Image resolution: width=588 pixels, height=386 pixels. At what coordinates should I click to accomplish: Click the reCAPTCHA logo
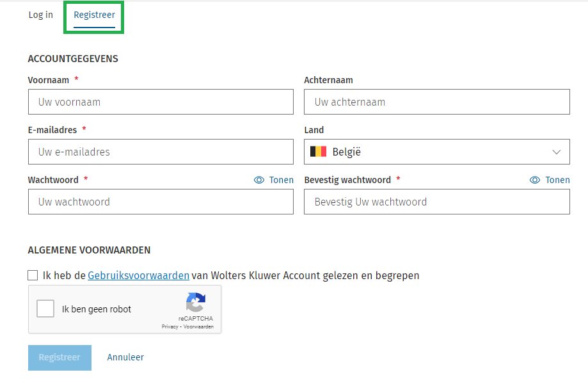pos(196,303)
